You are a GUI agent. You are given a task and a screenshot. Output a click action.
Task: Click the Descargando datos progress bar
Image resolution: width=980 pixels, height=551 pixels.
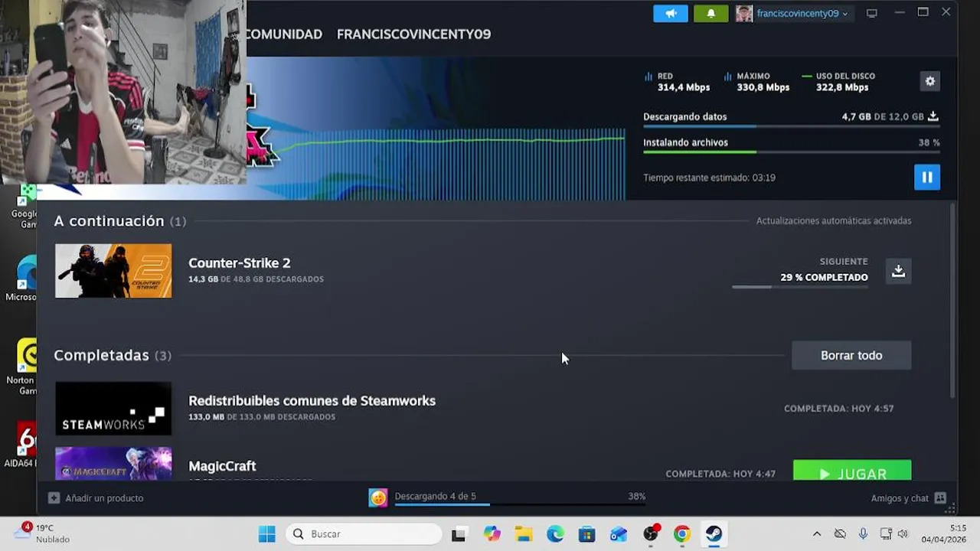[x=791, y=126]
